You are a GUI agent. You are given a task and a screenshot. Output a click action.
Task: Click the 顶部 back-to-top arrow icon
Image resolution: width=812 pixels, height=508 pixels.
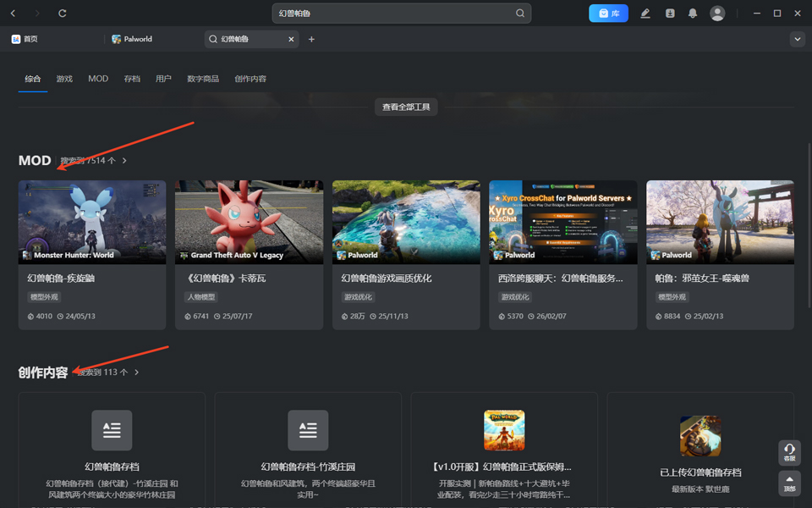(x=789, y=483)
